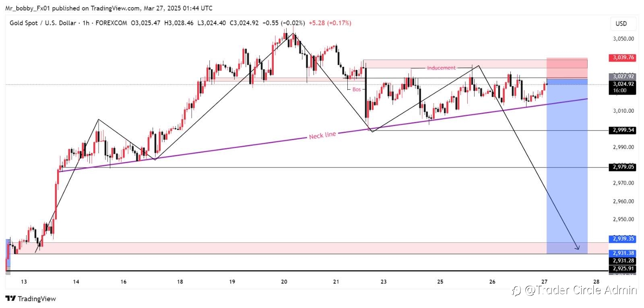Click the 2,999.54 horizontal line price label
Image resolution: width=644 pixels, height=308 pixels.
(x=623, y=130)
